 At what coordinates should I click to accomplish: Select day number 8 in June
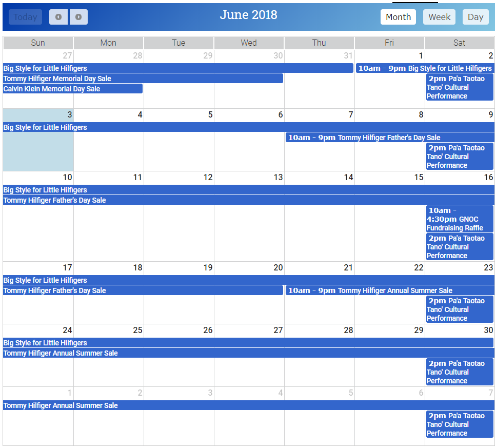coord(421,114)
